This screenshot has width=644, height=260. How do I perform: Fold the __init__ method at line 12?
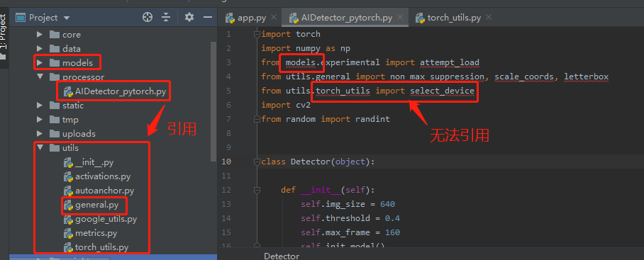point(257,190)
